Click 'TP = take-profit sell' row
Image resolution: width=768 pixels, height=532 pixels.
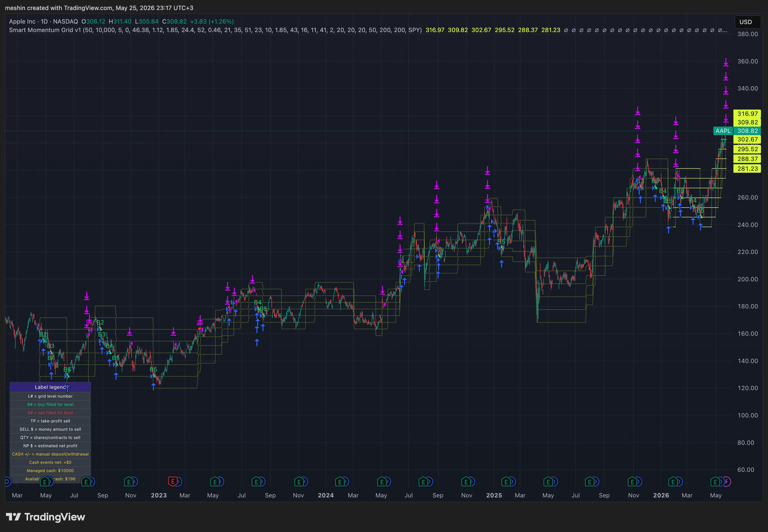tap(50, 421)
